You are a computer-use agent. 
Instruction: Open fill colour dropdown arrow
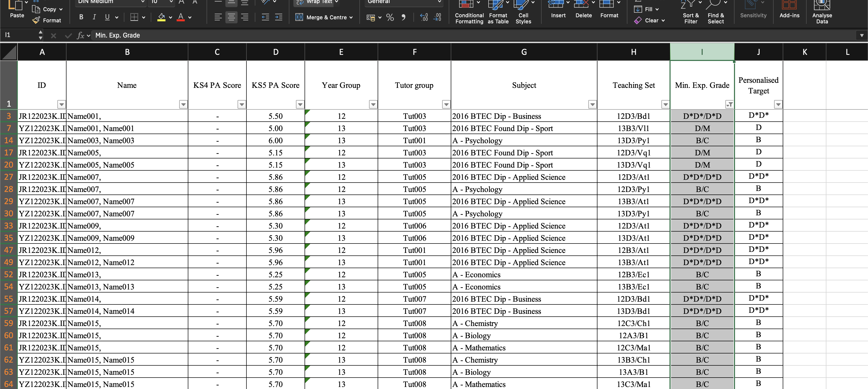click(171, 17)
